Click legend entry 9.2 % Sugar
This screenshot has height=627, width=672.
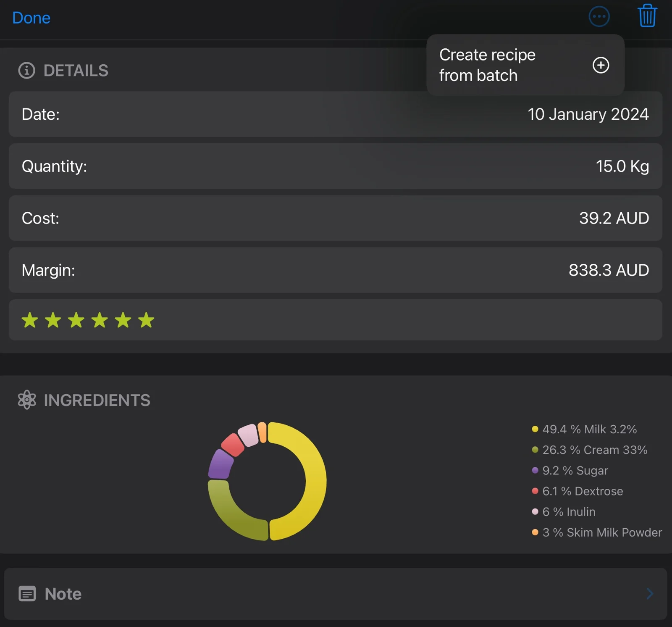click(570, 470)
